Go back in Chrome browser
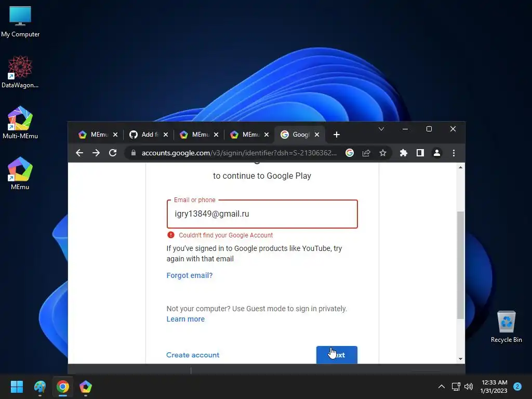This screenshot has height=399, width=532. [x=79, y=153]
